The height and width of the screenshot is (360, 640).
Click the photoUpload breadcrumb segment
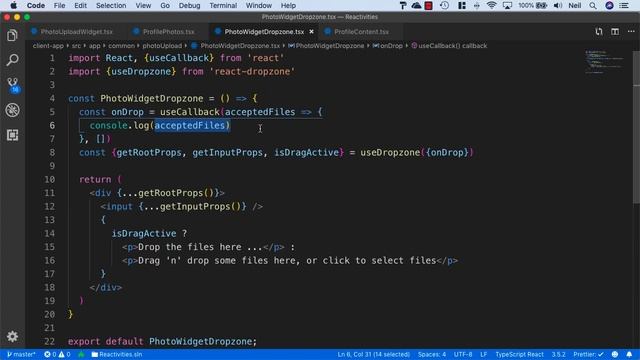pos(162,46)
